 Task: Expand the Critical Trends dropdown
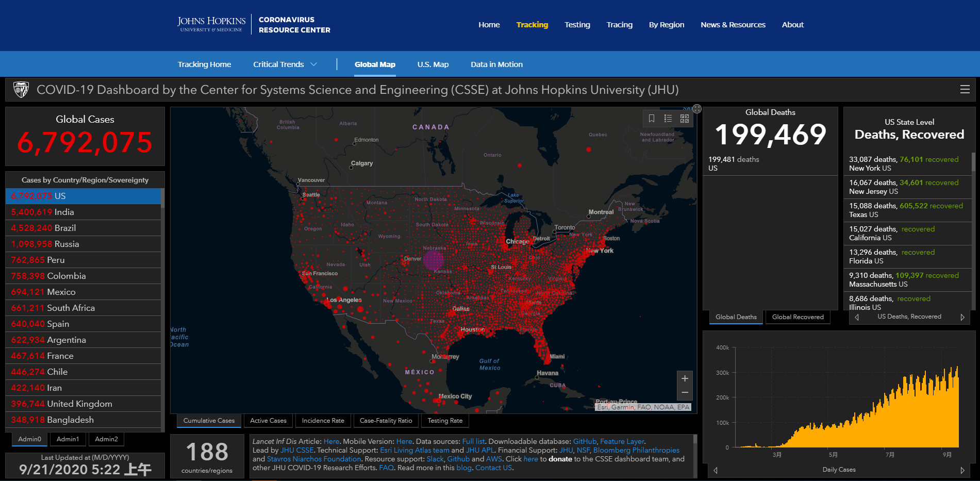click(285, 64)
